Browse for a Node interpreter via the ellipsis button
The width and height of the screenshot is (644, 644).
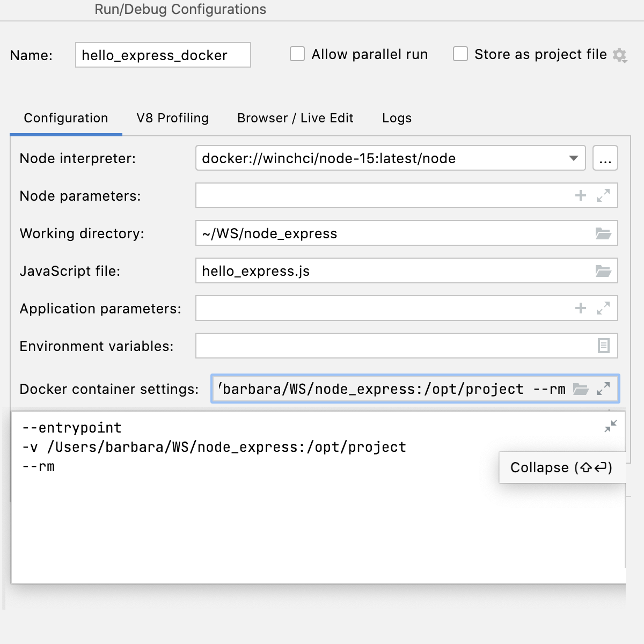(x=605, y=158)
